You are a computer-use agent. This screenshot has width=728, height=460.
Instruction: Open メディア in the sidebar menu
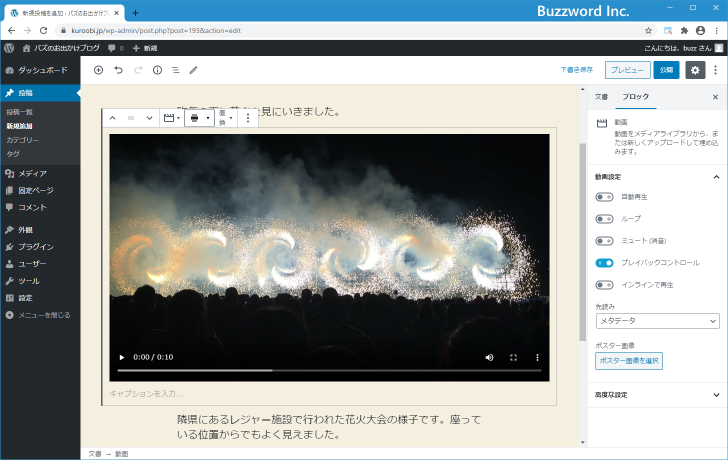(32, 173)
